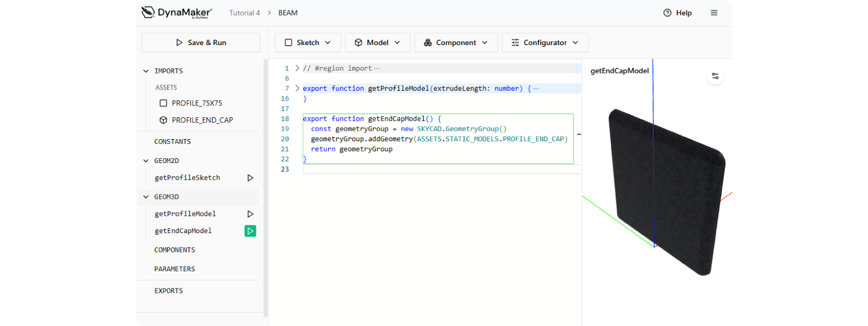Open the 3D viewer settings sliders icon
The image size is (868, 326).
coord(715,76)
